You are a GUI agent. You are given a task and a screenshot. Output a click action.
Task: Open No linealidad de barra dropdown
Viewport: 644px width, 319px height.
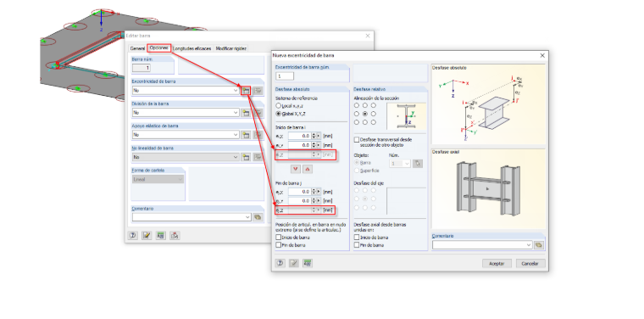[236, 157]
